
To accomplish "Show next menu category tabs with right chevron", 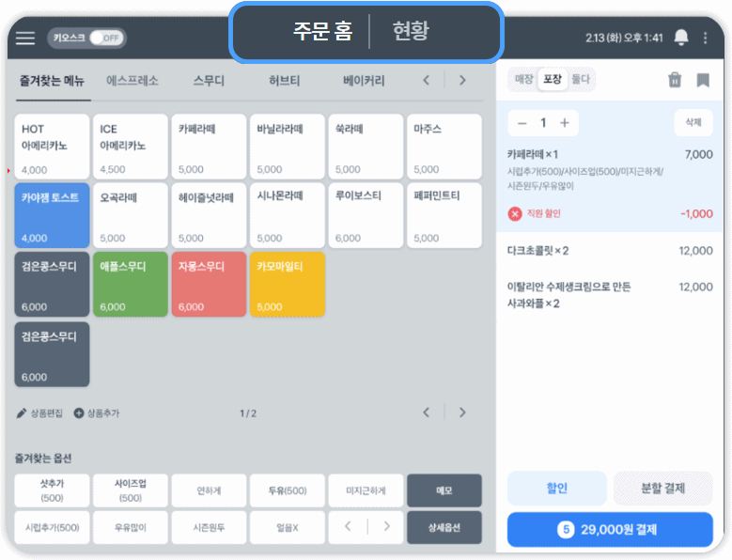I will coord(462,81).
